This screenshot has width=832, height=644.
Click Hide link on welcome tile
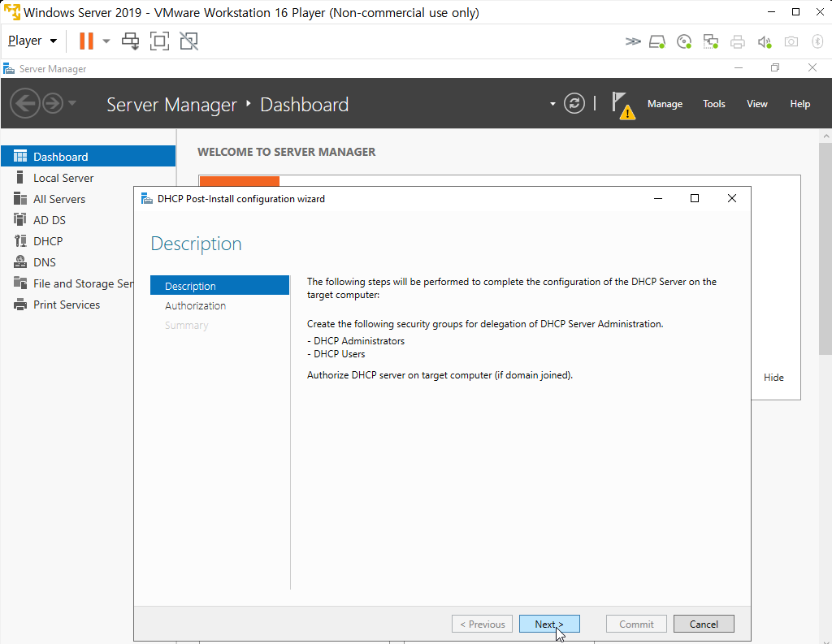click(x=773, y=377)
